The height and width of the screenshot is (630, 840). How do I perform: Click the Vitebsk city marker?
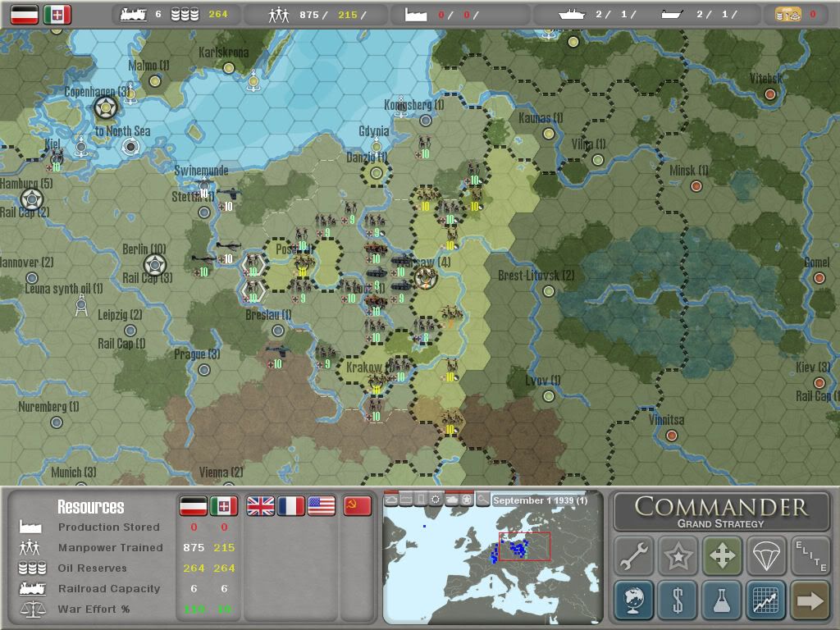point(769,95)
